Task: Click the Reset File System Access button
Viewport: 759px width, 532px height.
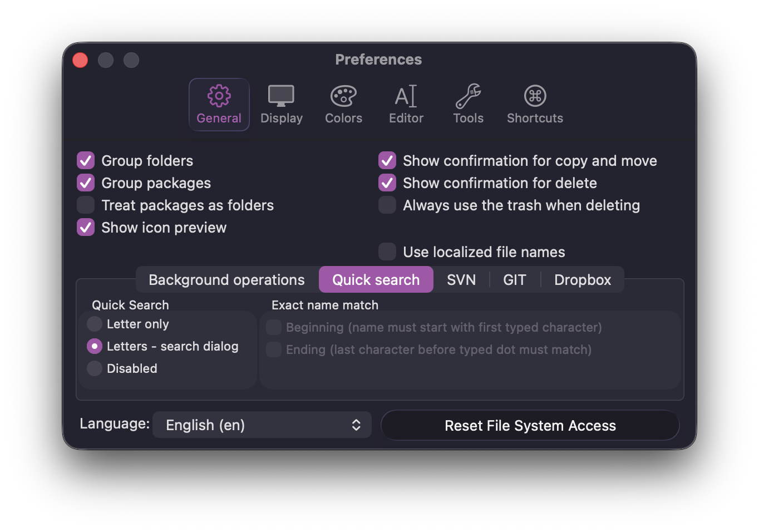Action: point(530,425)
